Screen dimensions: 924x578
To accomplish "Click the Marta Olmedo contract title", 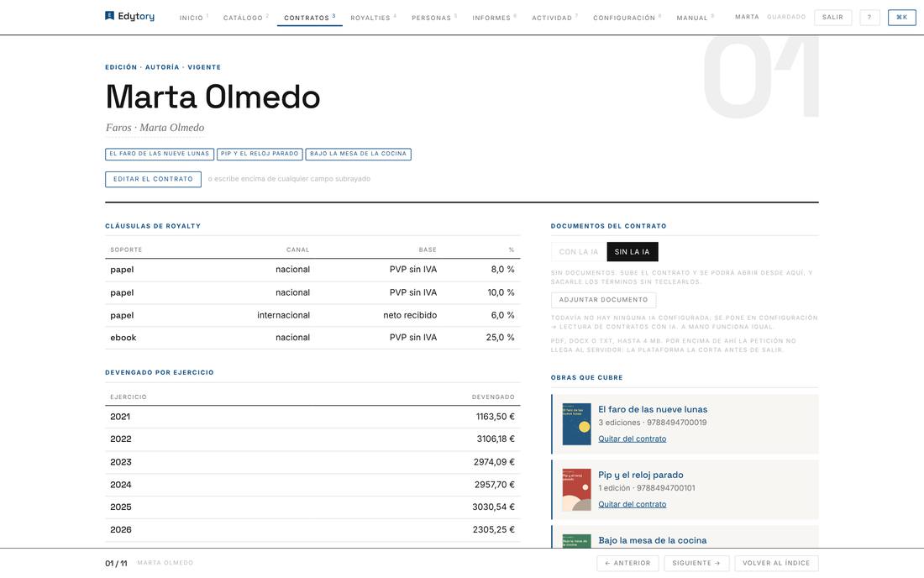I will point(213,97).
